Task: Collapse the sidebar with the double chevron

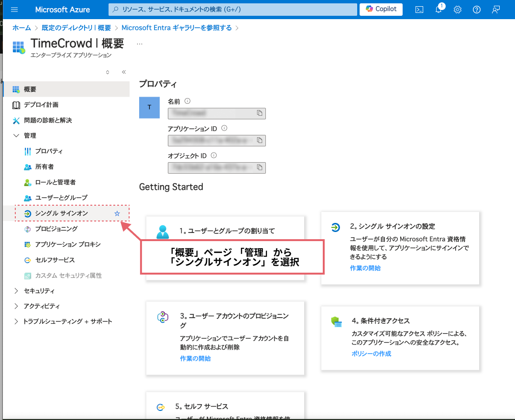Action: 123,72
